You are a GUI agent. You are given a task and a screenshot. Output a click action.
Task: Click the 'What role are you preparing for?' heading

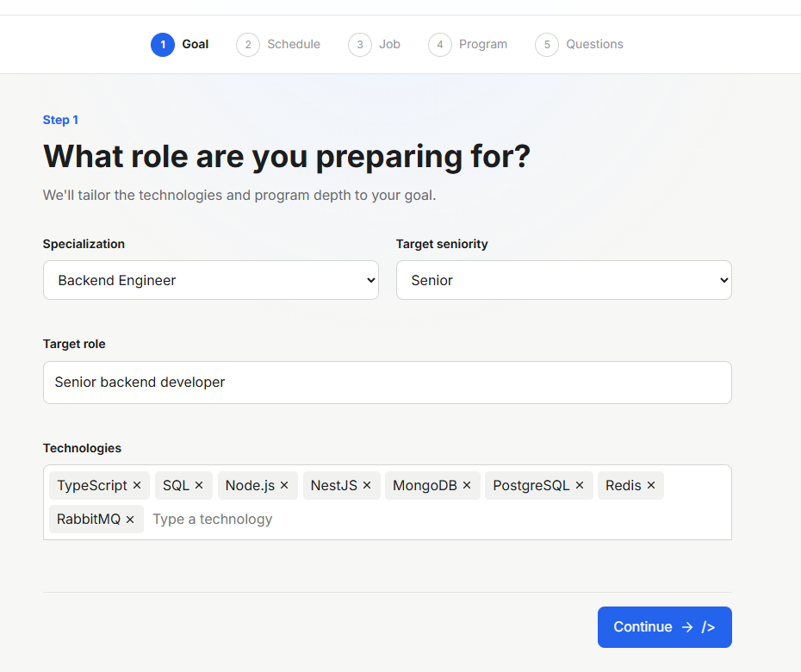(287, 157)
